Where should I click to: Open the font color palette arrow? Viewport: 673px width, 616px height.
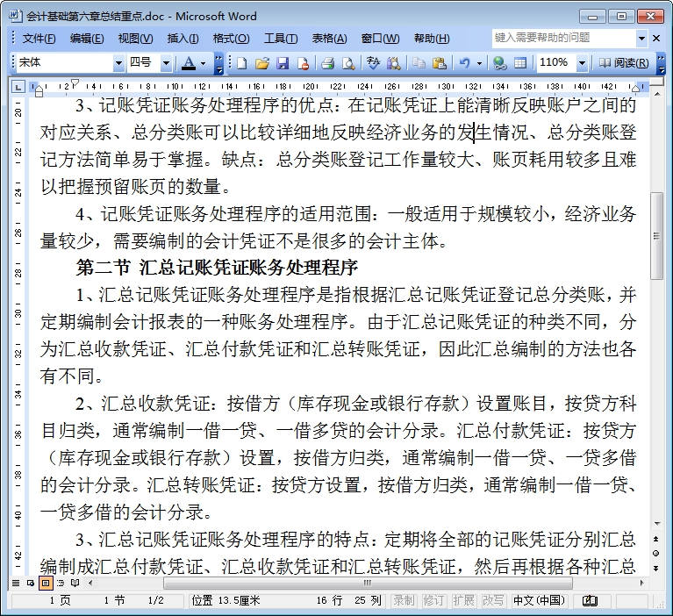(203, 63)
